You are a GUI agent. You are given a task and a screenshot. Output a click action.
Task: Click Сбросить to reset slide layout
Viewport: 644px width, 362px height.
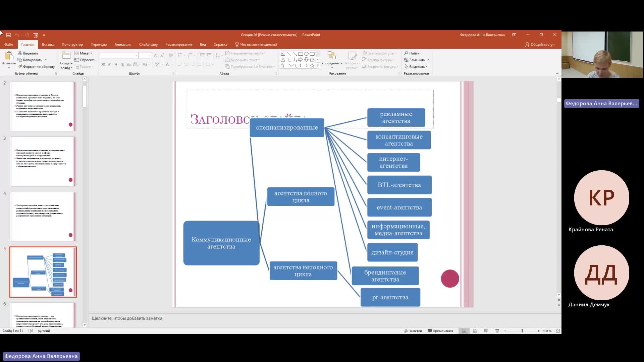coord(85,60)
